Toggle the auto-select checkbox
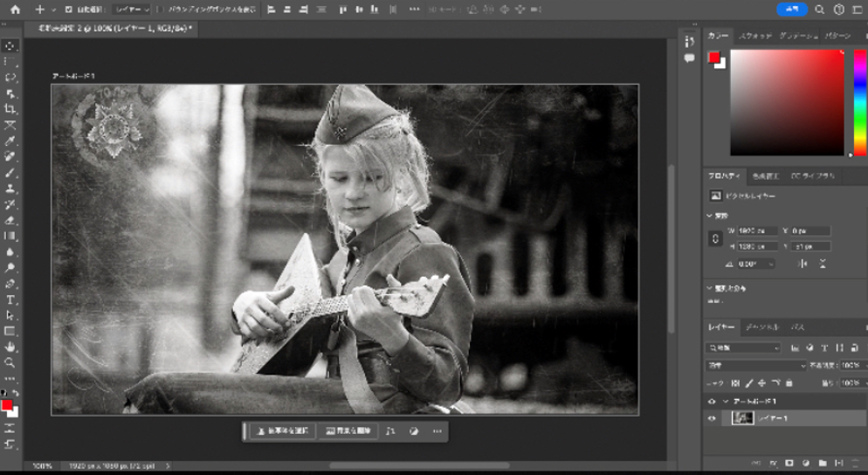Image resolution: width=868 pixels, height=475 pixels. (x=68, y=10)
